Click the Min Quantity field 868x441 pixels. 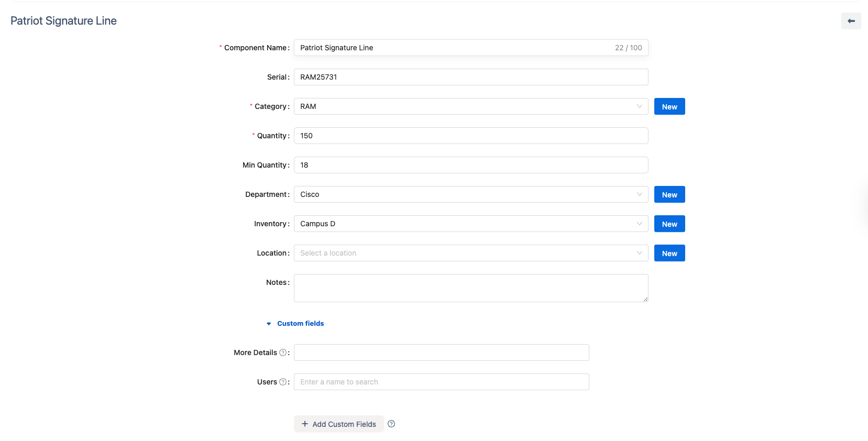(470, 165)
